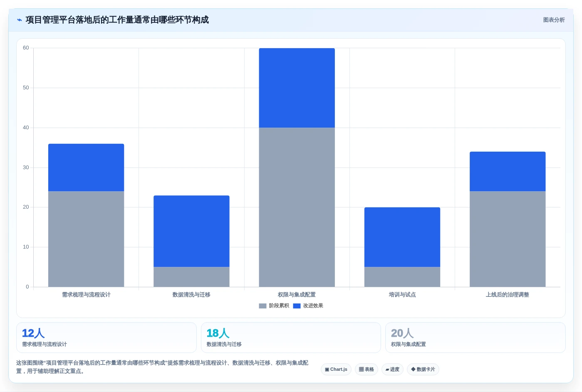Click the y-axis value 20

26,207
